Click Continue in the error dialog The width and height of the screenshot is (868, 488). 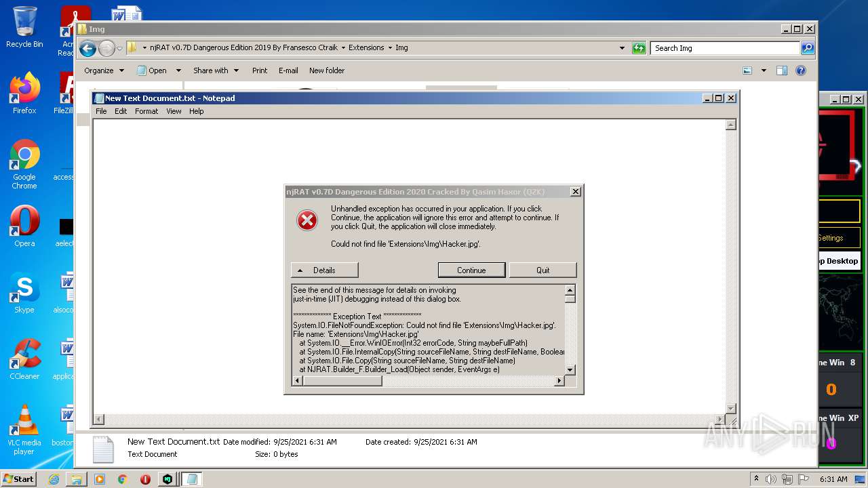[x=471, y=270]
